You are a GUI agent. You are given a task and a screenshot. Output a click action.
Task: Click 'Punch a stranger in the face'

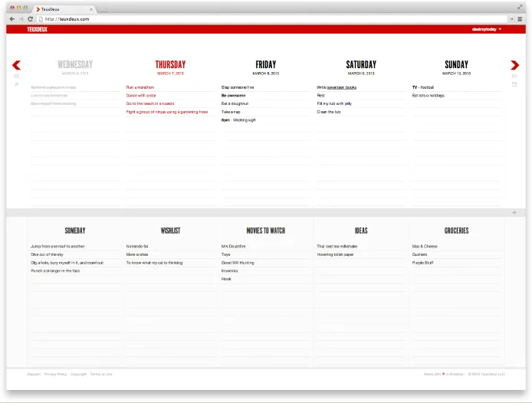tap(55, 270)
